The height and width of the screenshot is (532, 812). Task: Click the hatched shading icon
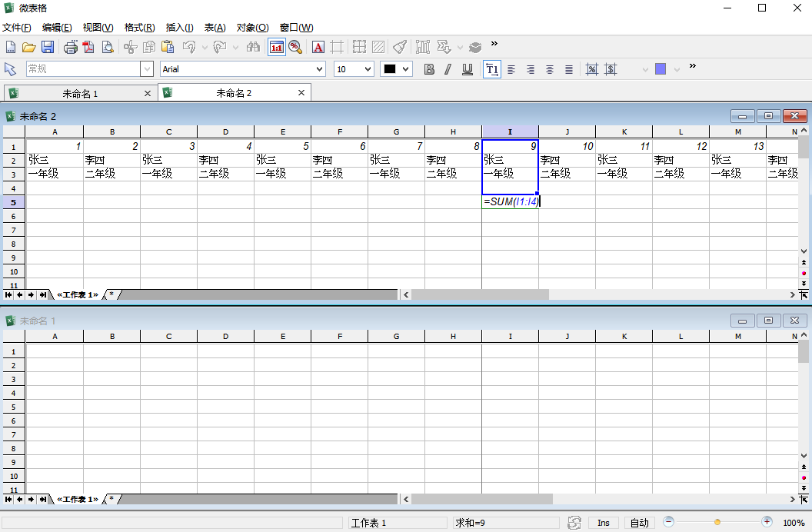click(x=378, y=47)
